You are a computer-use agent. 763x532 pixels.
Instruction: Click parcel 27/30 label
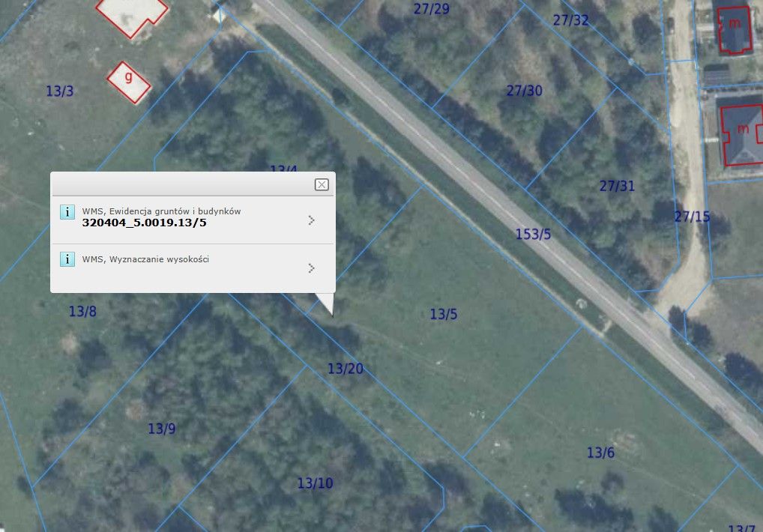pyautogui.click(x=524, y=91)
